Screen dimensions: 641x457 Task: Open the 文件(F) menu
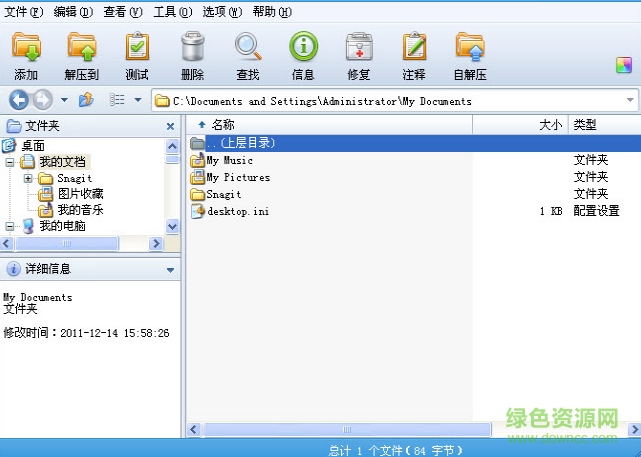tap(24, 12)
